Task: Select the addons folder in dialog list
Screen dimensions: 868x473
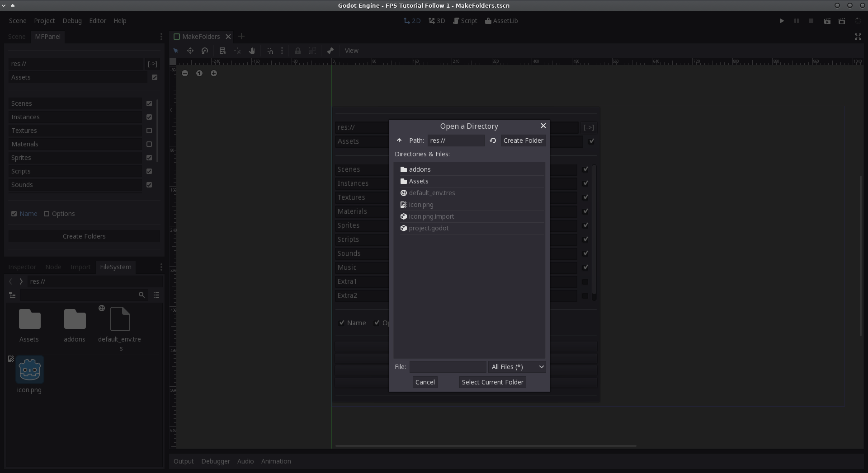Action: pos(469,169)
